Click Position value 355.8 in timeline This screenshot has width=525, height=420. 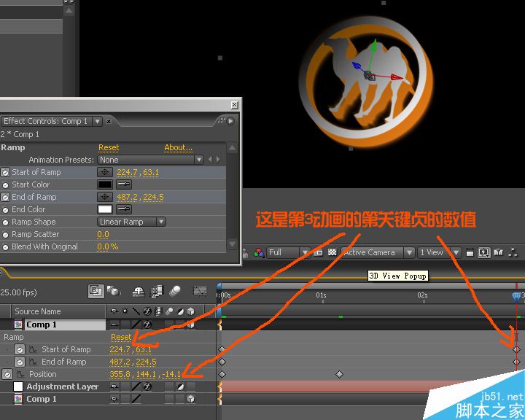[120, 374]
